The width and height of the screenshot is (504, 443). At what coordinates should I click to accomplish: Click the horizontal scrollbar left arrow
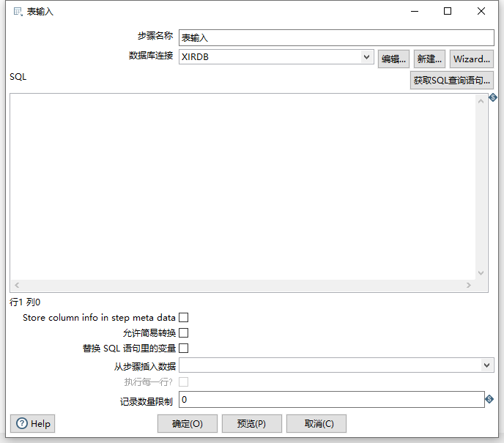17,285
